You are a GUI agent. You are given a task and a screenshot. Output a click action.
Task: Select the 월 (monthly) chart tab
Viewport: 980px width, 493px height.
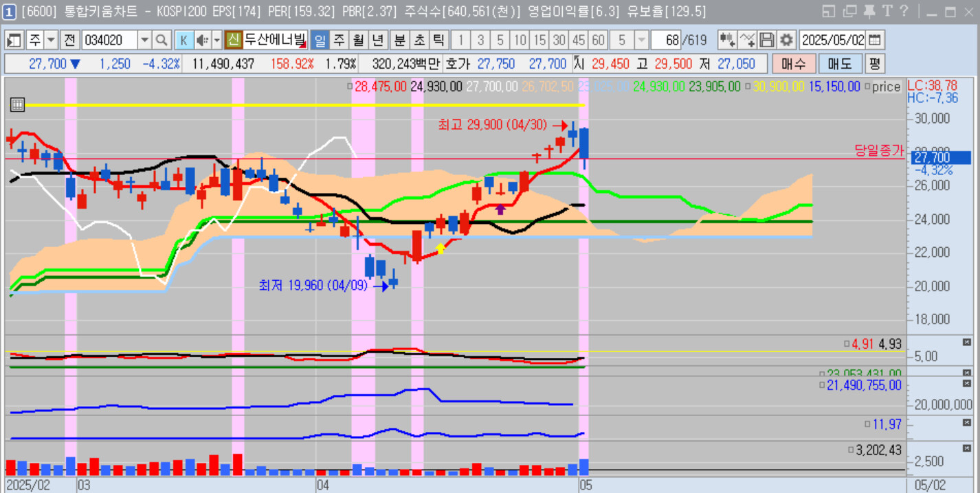coord(358,40)
